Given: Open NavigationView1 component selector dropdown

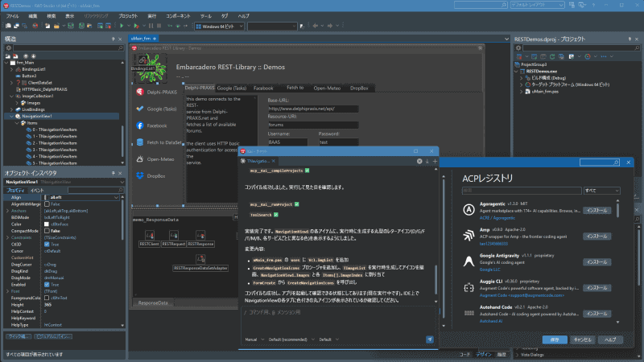Looking at the screenshot, I should click(x=122, y=182).
